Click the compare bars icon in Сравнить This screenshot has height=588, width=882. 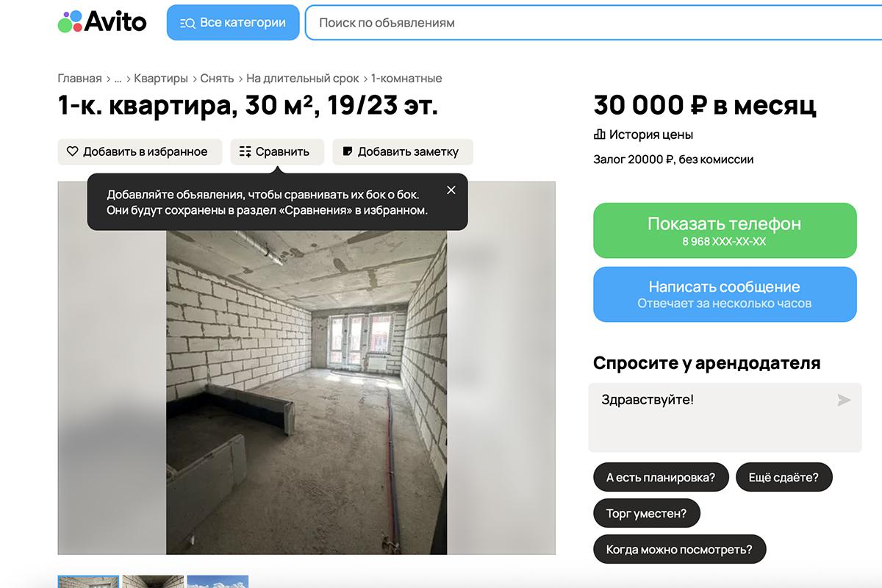pyautogui.click(x=245, y=151)
